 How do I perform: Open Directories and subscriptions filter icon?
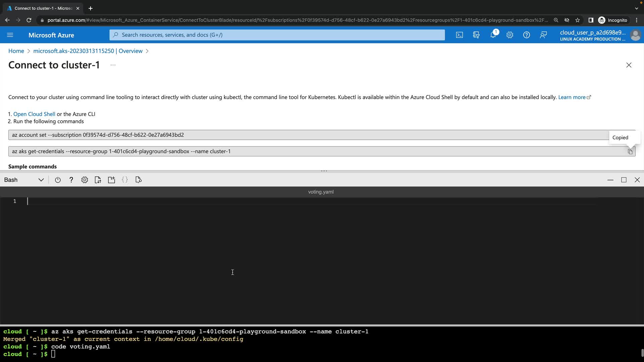[476, 35]
